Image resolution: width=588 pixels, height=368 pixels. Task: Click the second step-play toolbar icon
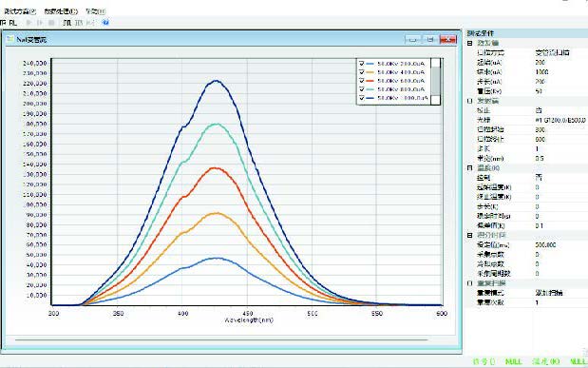pos(40,23)
